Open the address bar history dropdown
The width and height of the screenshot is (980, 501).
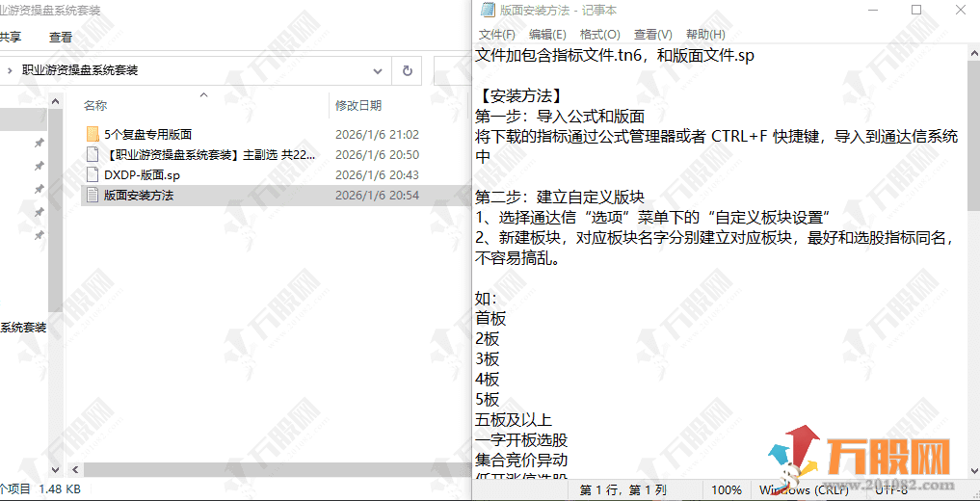378,70
